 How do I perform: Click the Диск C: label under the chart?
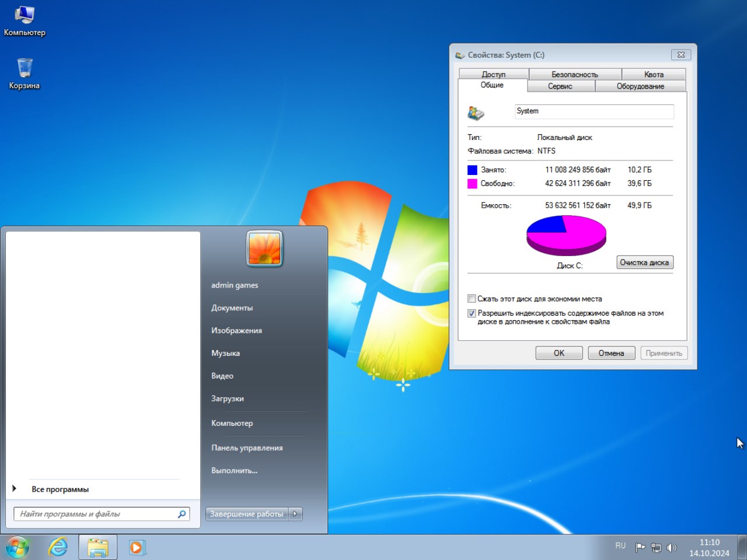570,265
